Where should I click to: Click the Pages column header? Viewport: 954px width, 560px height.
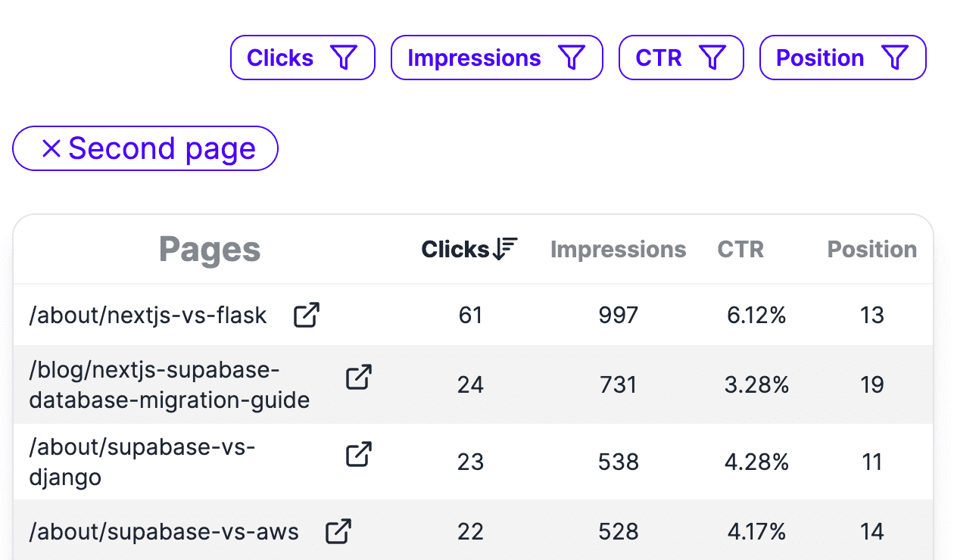click(x=210, y=250)
